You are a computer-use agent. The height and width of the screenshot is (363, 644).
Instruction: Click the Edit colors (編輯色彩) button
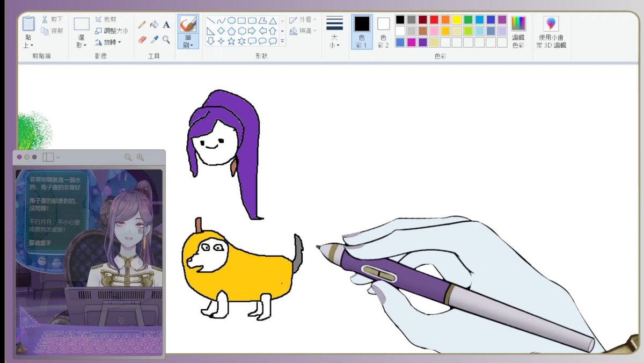point(518,32)
